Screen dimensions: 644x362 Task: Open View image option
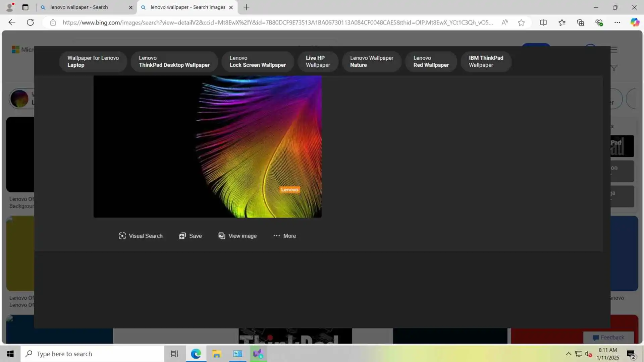(237, 236)
